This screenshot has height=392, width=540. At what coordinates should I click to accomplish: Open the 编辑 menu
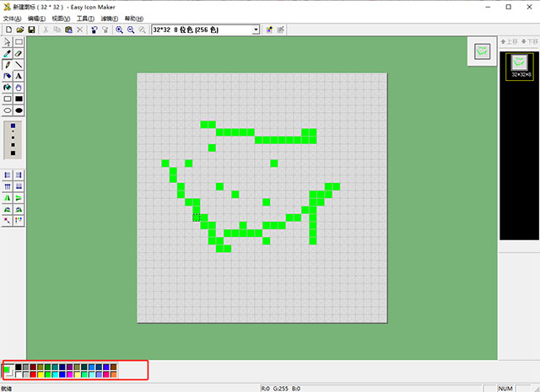tap(36, 19)
